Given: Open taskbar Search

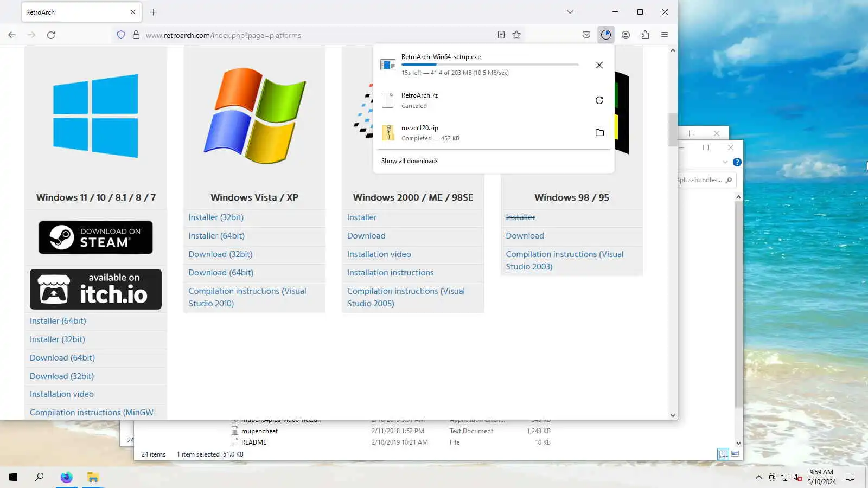Looking at the screenshot, I should pos(39,477).
